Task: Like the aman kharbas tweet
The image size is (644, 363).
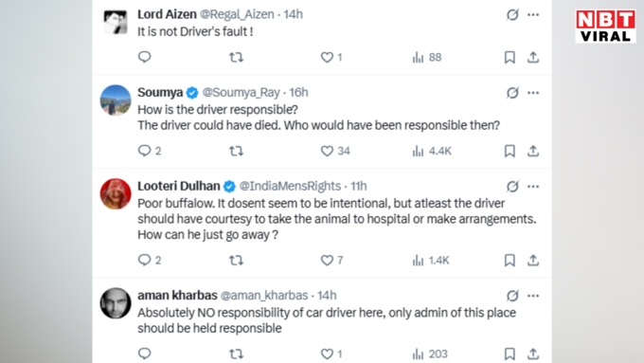Action: [331, 354]
